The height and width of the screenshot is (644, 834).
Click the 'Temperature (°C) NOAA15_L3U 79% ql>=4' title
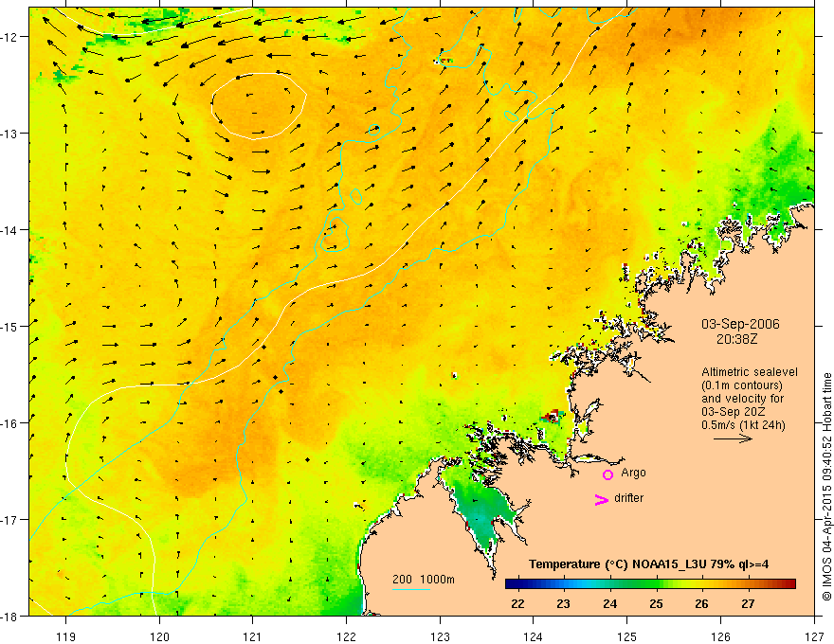click(648, 564)
